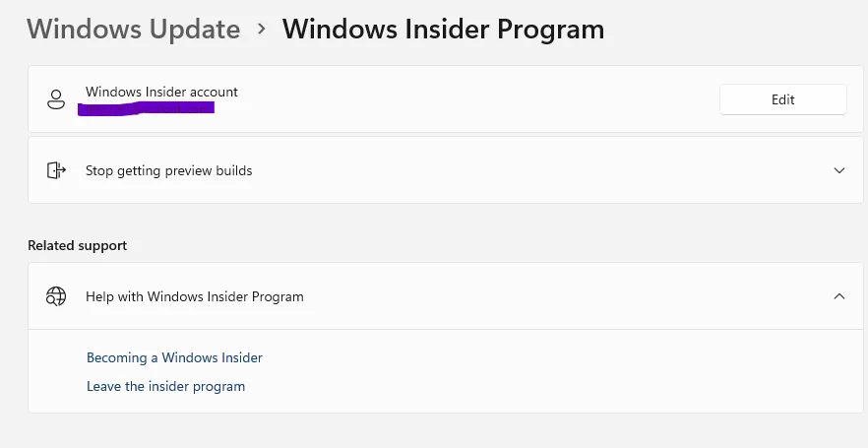Screen dimensions: 868x448
Task: Click the Windows Insider account label
Action: pos(161,92)
